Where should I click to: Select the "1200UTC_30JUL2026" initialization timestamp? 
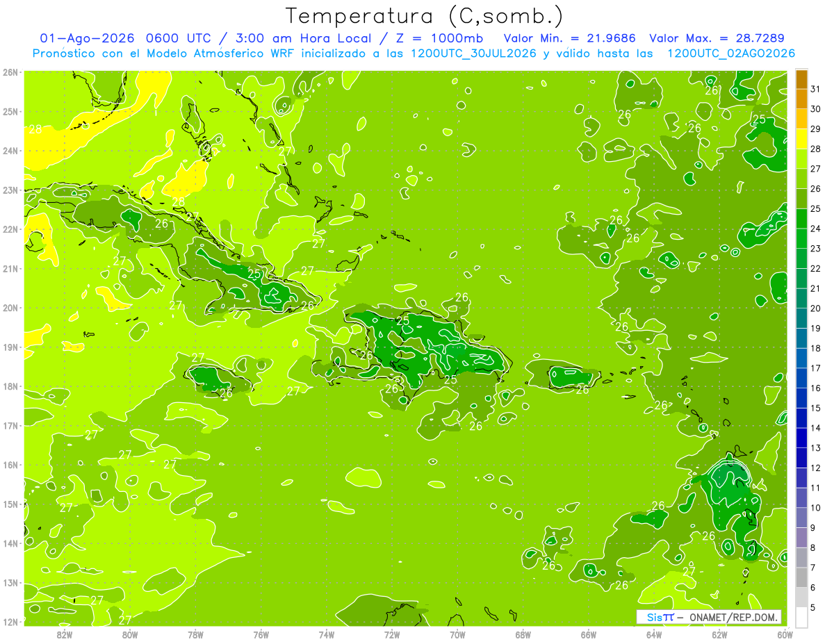(473, 53)
